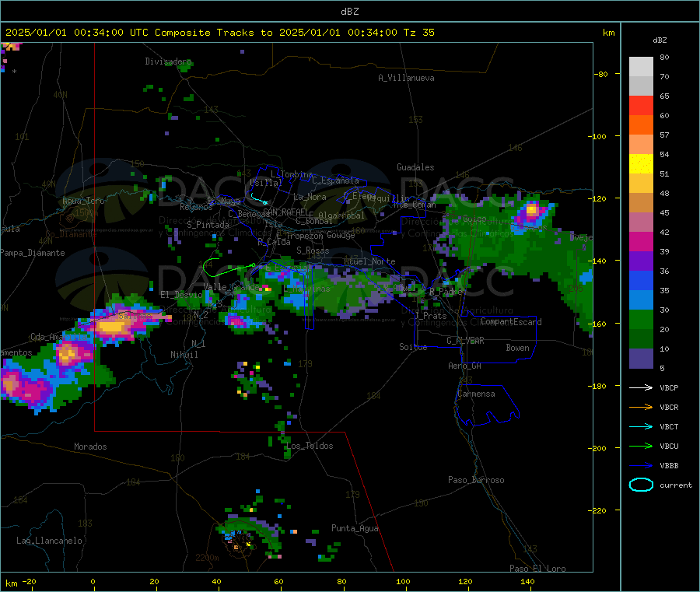Screen dimensions: 700x592
Task: Select the magenta 42–39 dBZ color band
Action: pyautogui.click(x=641, y=241)
